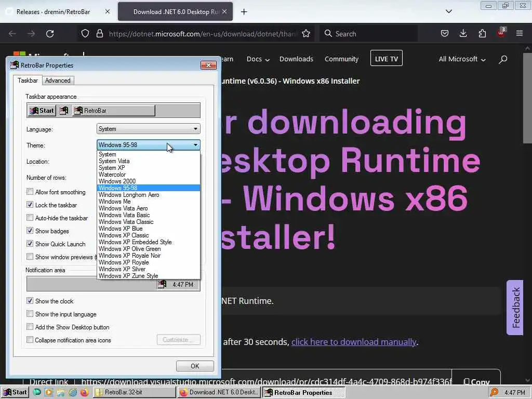This screenshot has width=532, height=399.
Task: Expand the All Microsoft menu
Action: click(x=462, y=59)
